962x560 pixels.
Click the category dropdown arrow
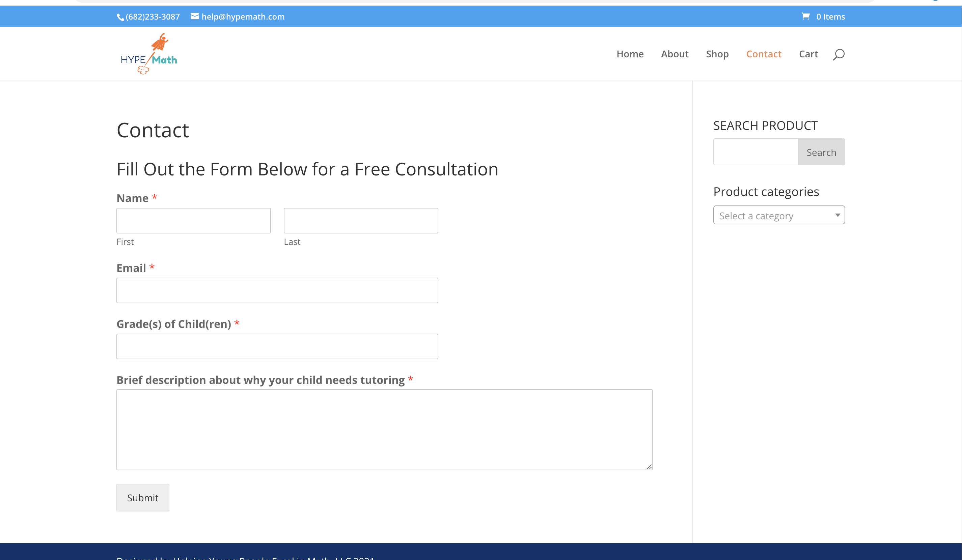[x=837, y=215]
